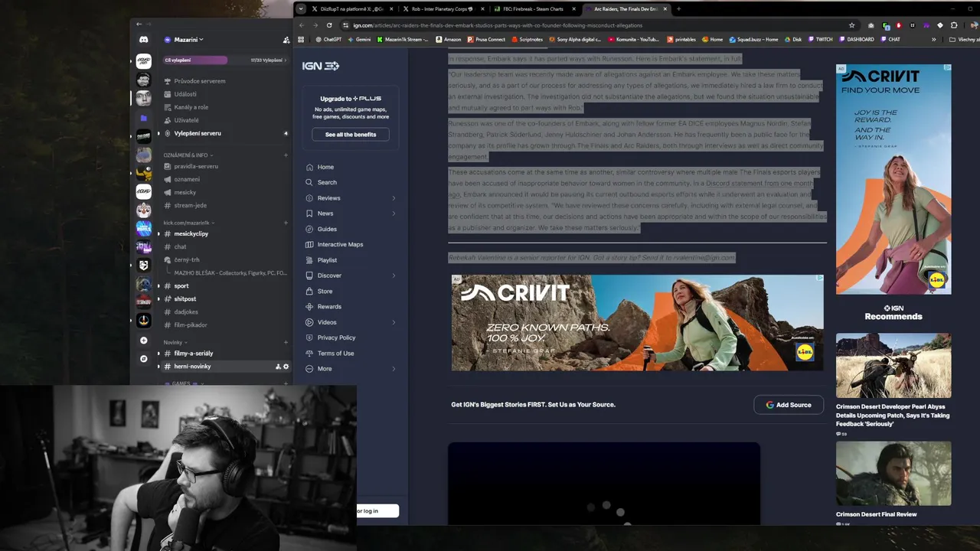Add channel to Novinky category

[x=286, y=342]
